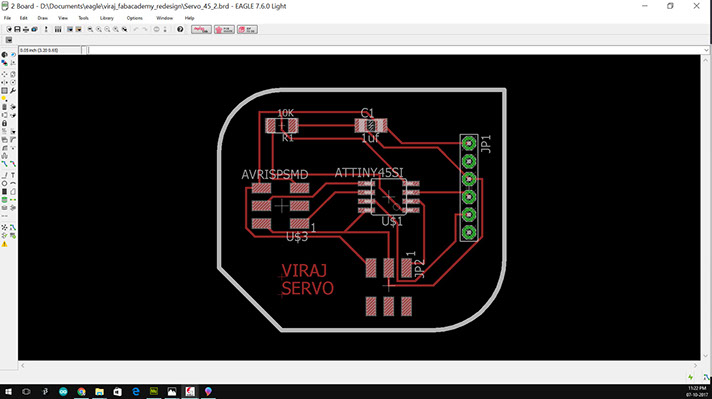Viewport: 712px width, 399px height.
Task: Open the command line history dropdown
Action: pyautogui.click(x=706, y=50)
